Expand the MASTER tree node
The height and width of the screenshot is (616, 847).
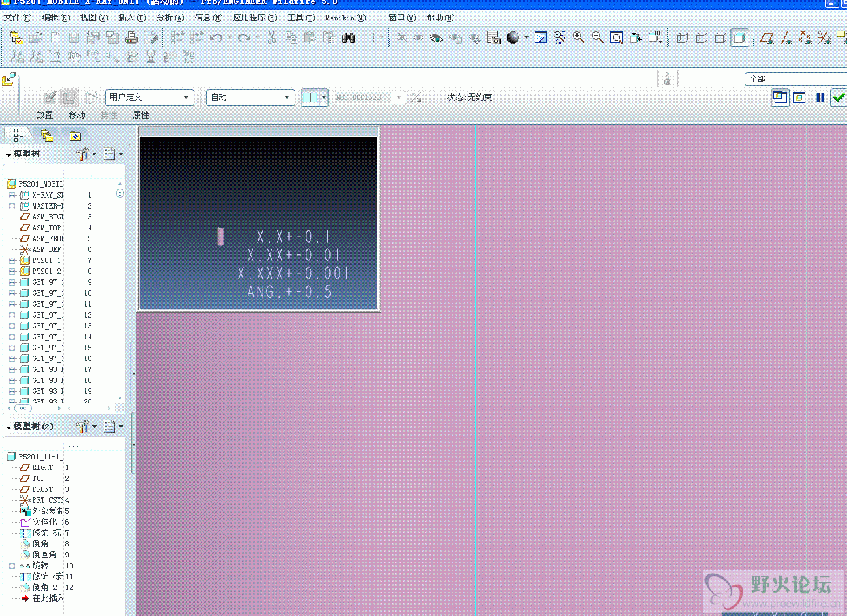pyautogui.click(x=12, y=206)
